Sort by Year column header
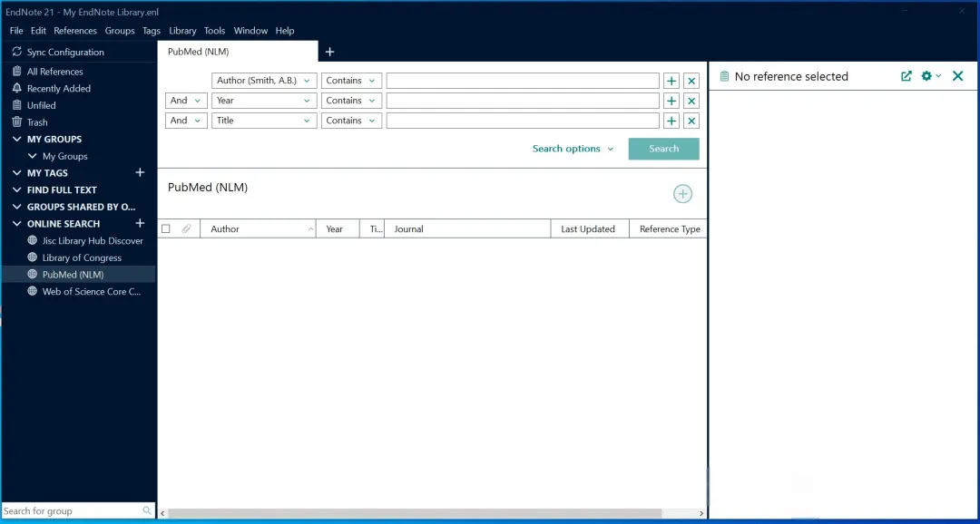The image size is (980, 524). coord(338,229)
